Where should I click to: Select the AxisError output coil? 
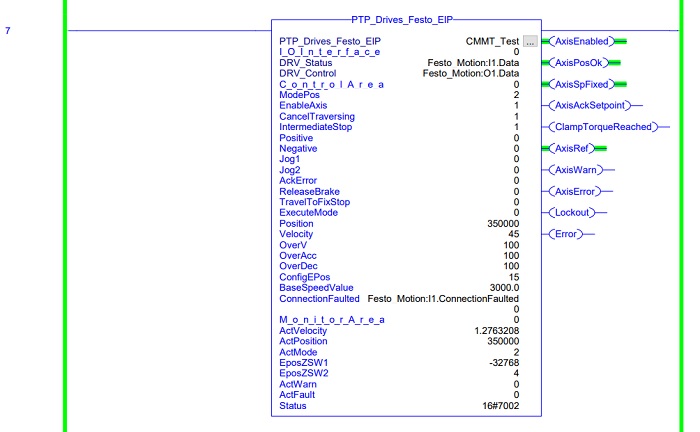click(575, 191)
